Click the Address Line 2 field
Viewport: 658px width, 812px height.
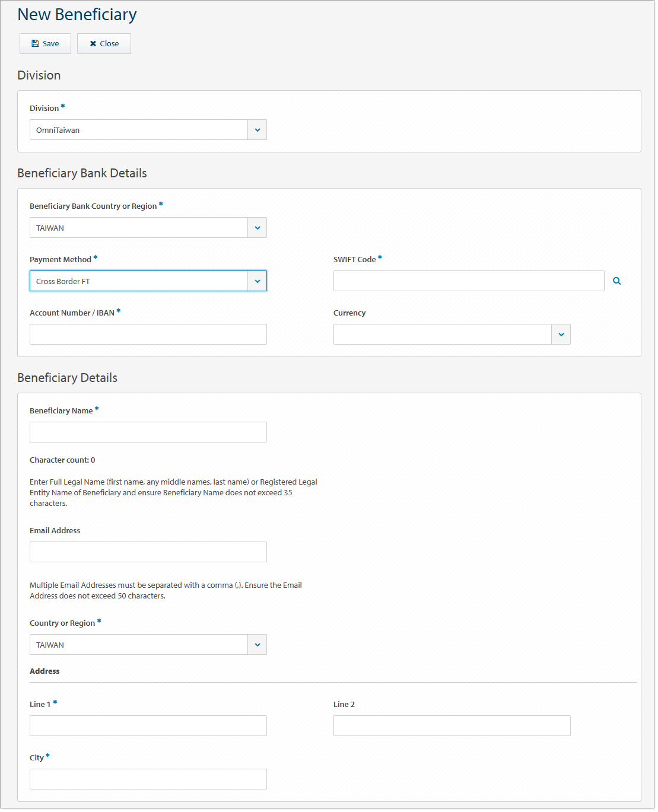click(x=452, y=726)
